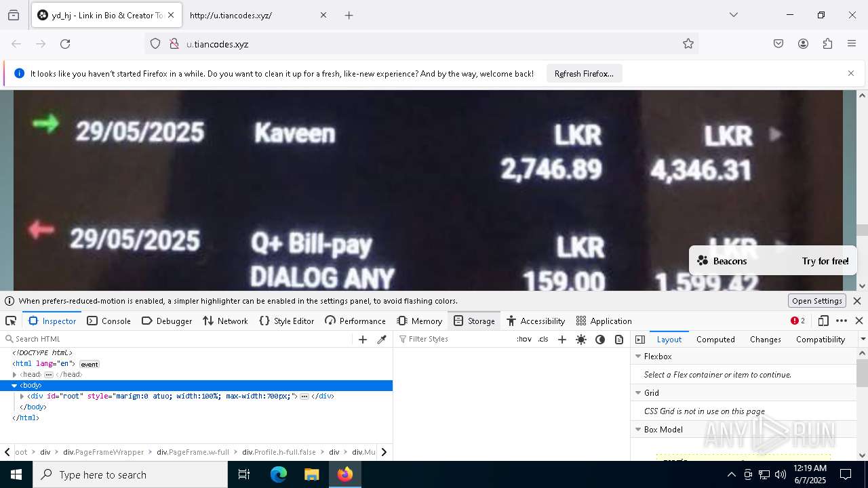Open the Firefox application hamburger menu
The image size is (868, 488).
[x=852, y=44]
